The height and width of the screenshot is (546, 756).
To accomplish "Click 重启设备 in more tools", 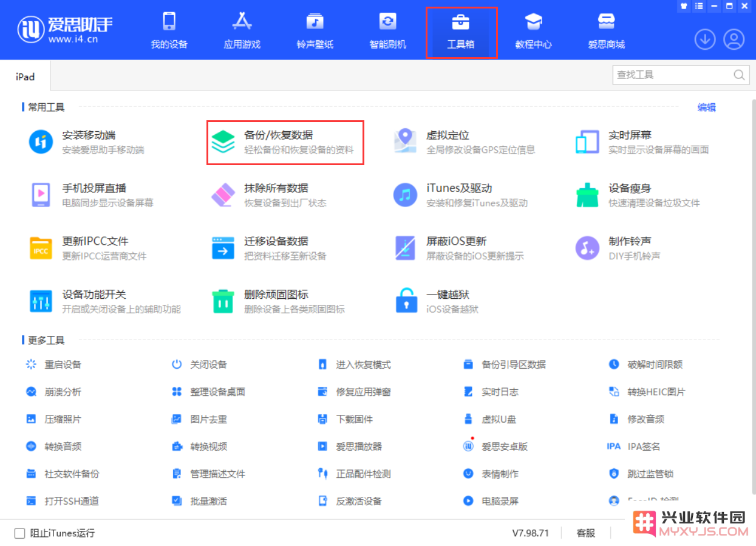I will (x=53, y=364).
